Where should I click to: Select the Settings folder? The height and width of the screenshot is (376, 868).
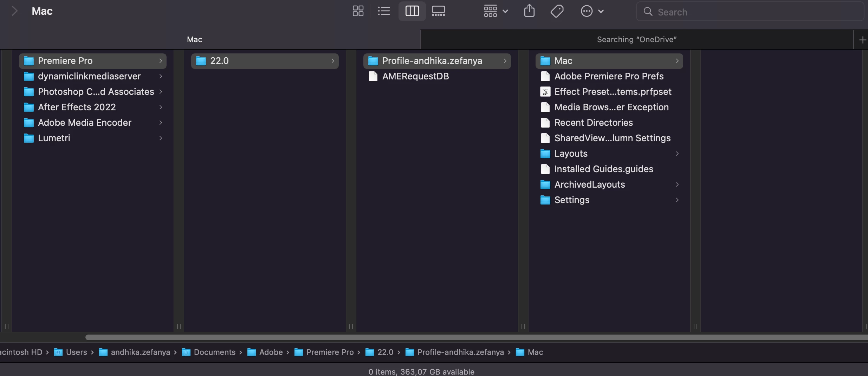click(x=609, y=200)
